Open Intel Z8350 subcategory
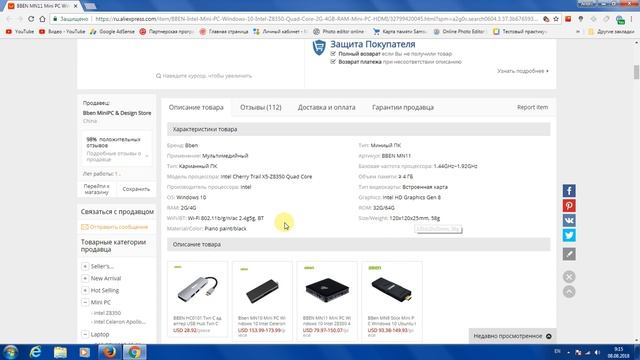This screenshot has height=360, width=640. click(x=107, y=313)
